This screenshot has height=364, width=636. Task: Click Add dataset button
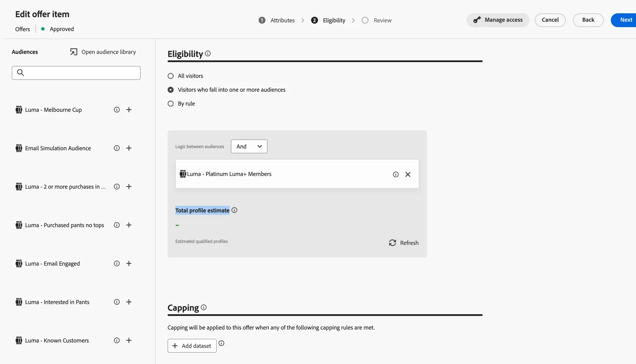pos(192,346)
